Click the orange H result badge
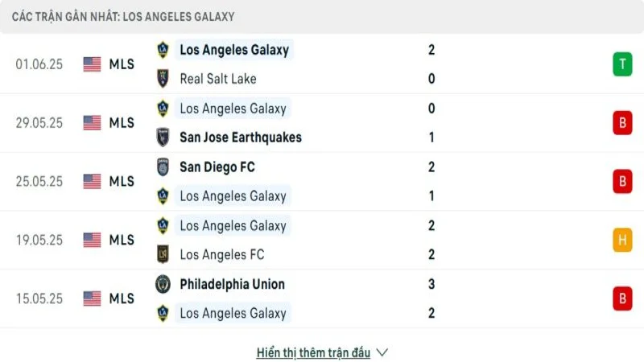This screenshot has width=644, height=362. [621, 240]
